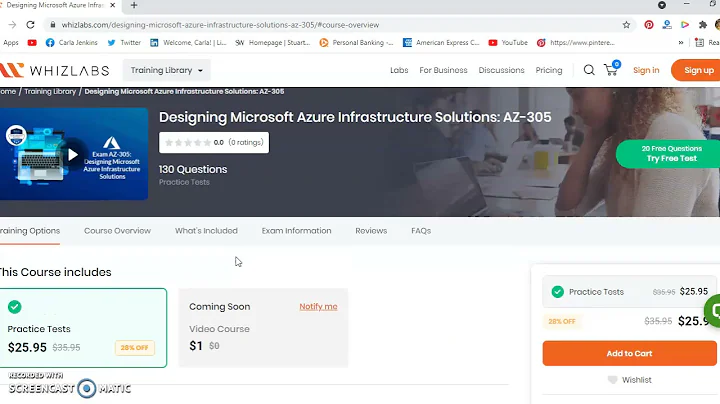Open the YouTube bookmark icon next to Apps

pos(32,43)
